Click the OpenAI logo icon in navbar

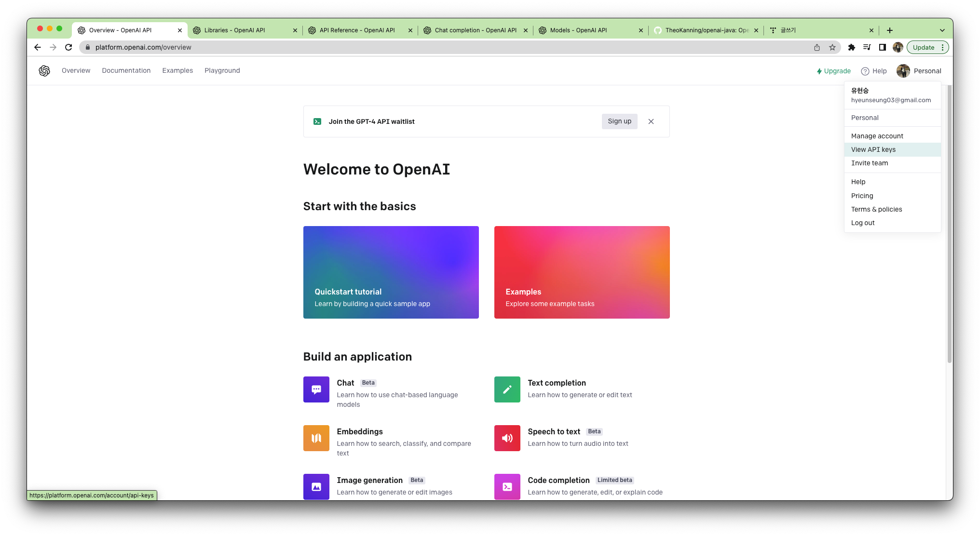44,71
